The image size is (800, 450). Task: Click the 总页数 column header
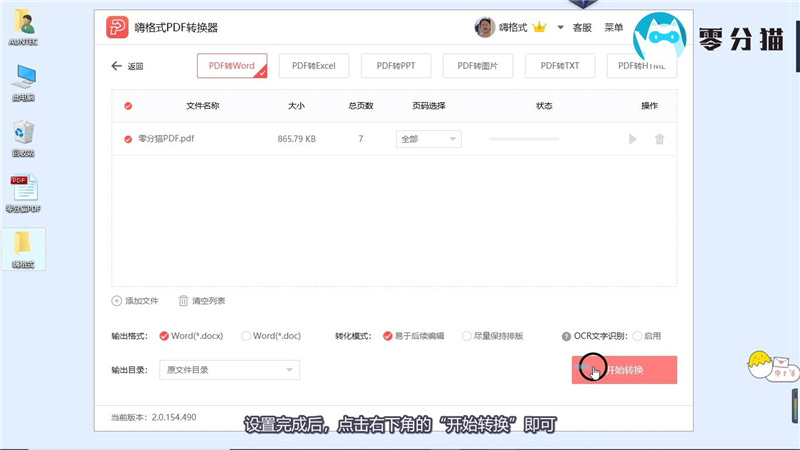[361, 106]
